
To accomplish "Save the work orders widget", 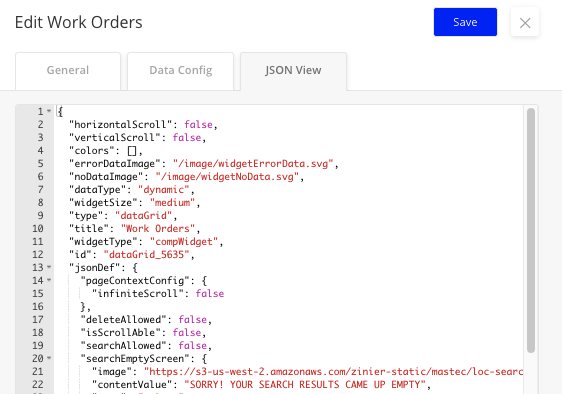I will [x=465, y=22].
